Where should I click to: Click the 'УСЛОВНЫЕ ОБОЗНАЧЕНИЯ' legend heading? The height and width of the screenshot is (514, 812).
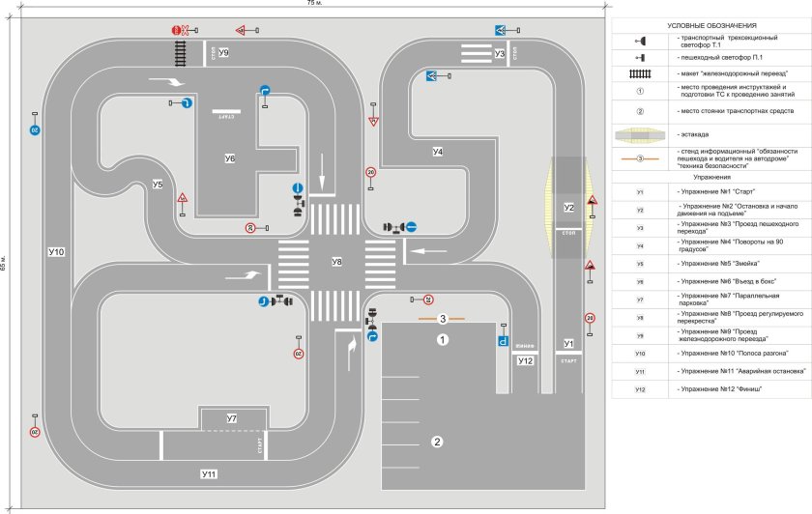click(711, 25)
